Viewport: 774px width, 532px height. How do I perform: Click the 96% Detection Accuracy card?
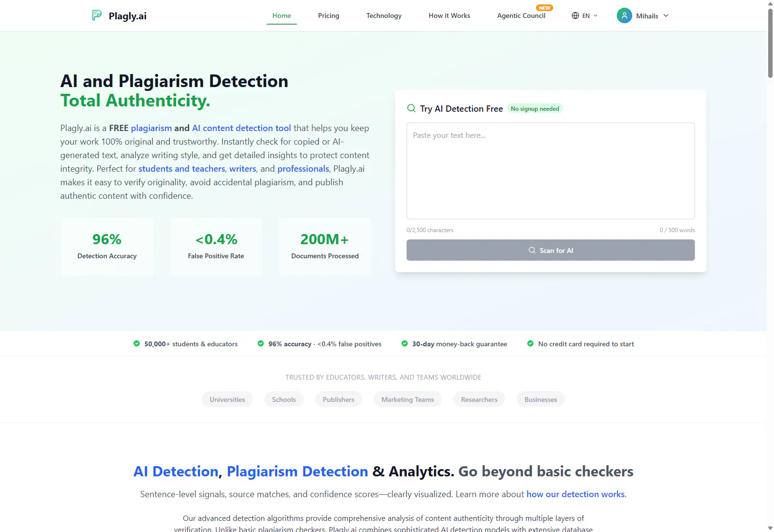click(x=107, y=247)
